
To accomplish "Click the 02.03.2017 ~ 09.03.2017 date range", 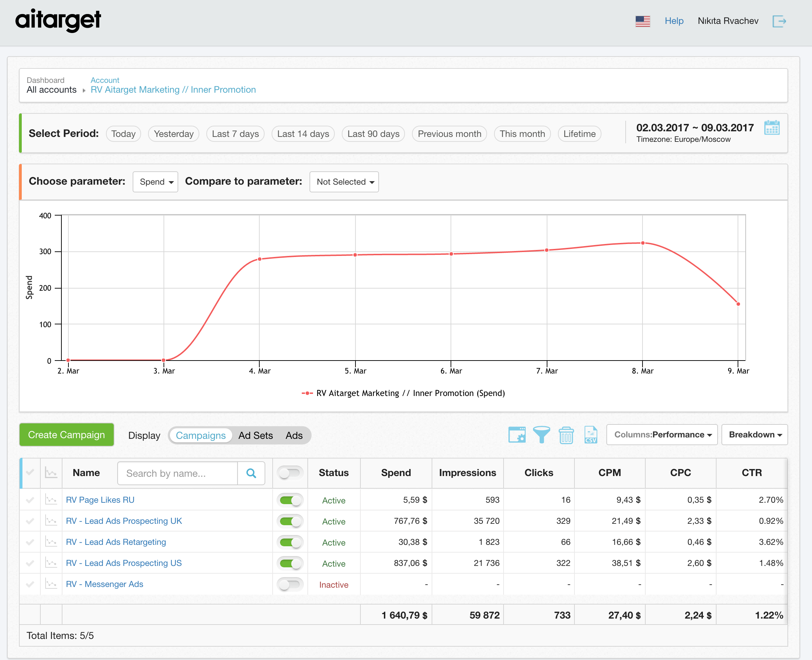I will (695, 128).
